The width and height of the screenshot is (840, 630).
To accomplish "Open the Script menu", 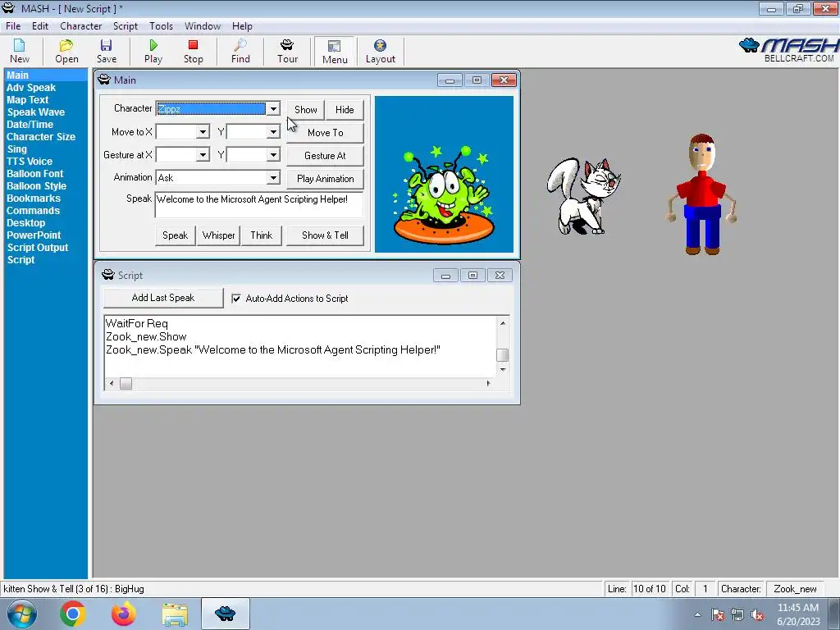I will [x=126, y=25].
